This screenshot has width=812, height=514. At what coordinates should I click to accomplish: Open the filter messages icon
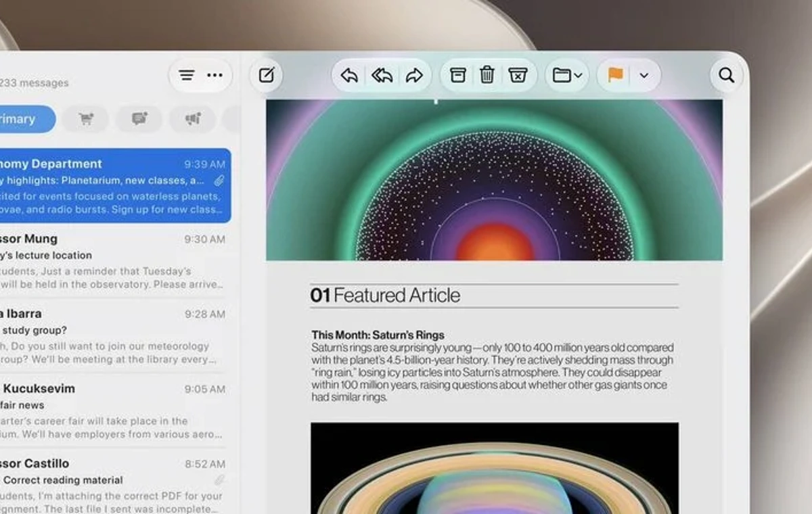click(187, 75)
